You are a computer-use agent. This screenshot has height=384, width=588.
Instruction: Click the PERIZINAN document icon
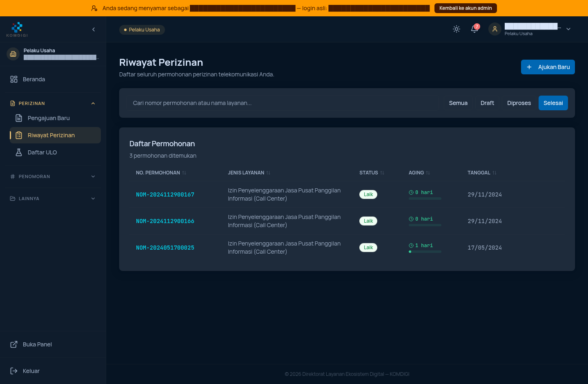point(13,103)
